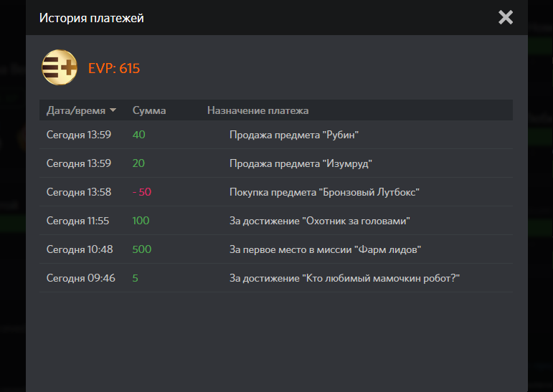Click the Сегодня 13:58 timestamp
Screen dimensions: 553x392
[x=79, y=192]
